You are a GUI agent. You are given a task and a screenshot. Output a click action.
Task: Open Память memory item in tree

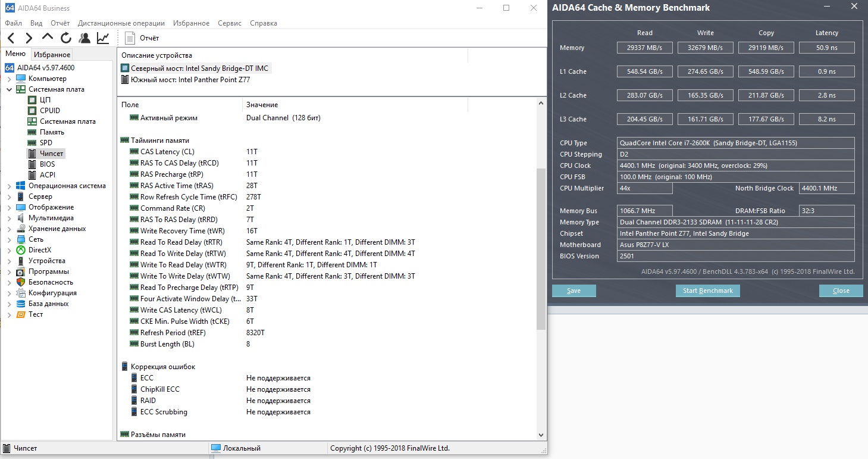(52, 132)
